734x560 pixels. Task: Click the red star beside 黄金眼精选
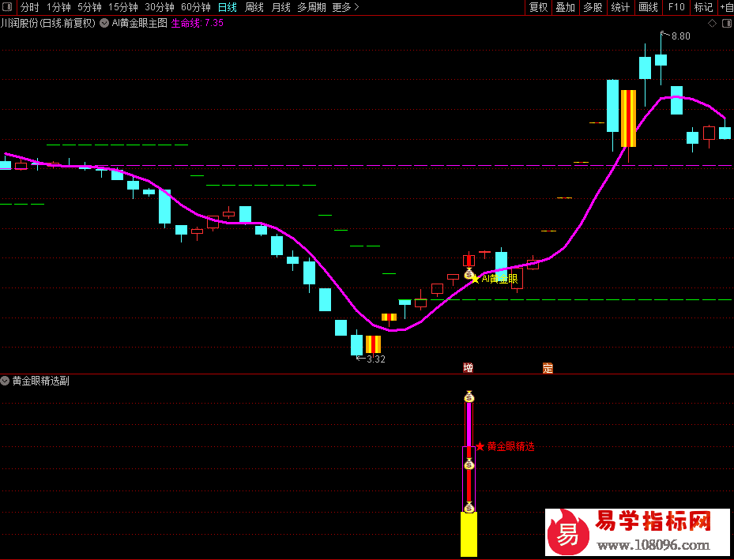point(480,446)
